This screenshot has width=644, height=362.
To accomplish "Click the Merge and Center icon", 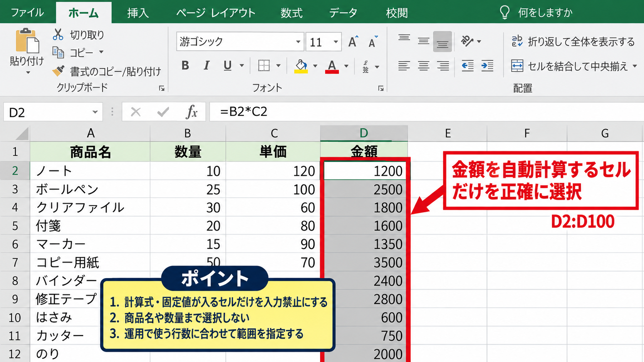I will 517,66.
